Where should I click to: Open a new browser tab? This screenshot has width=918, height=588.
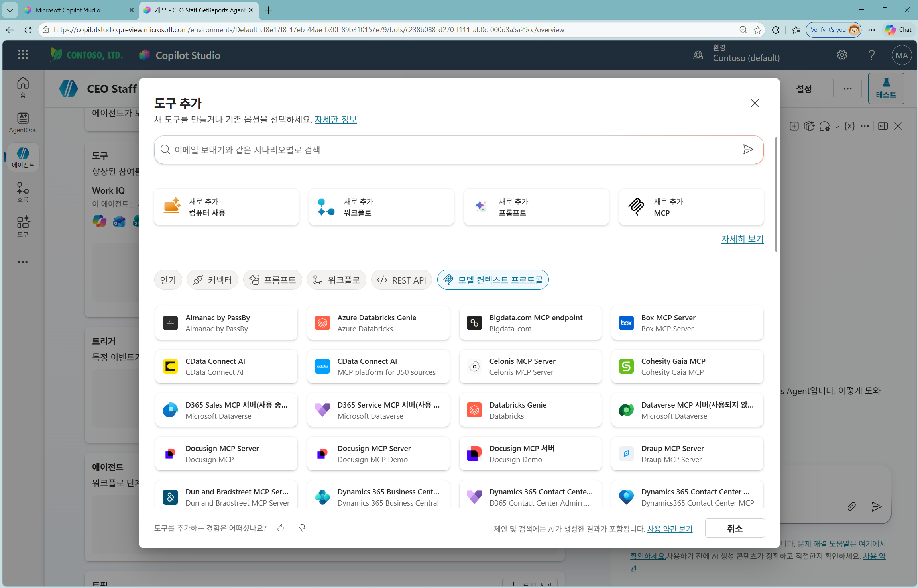(269, 10)
